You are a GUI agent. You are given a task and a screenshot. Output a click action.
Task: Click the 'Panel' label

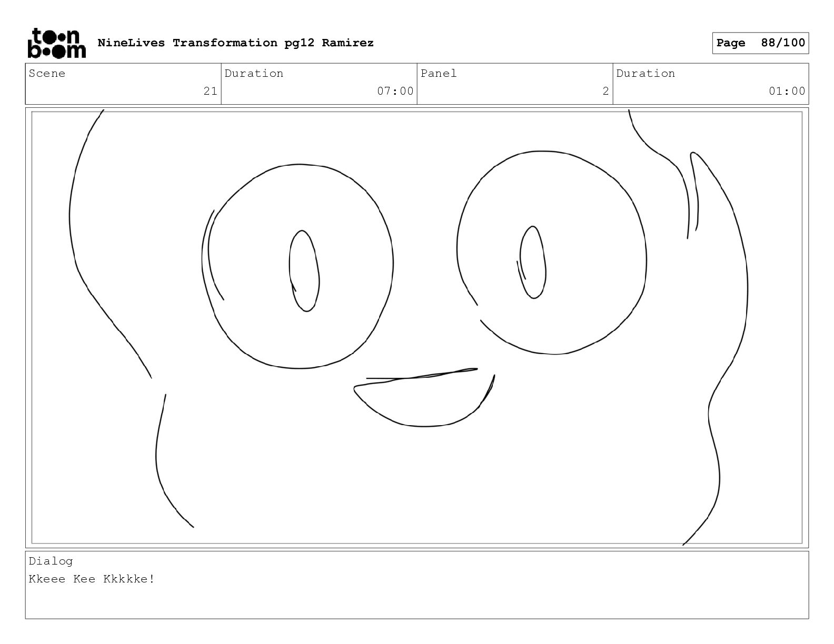click(439, 73)
